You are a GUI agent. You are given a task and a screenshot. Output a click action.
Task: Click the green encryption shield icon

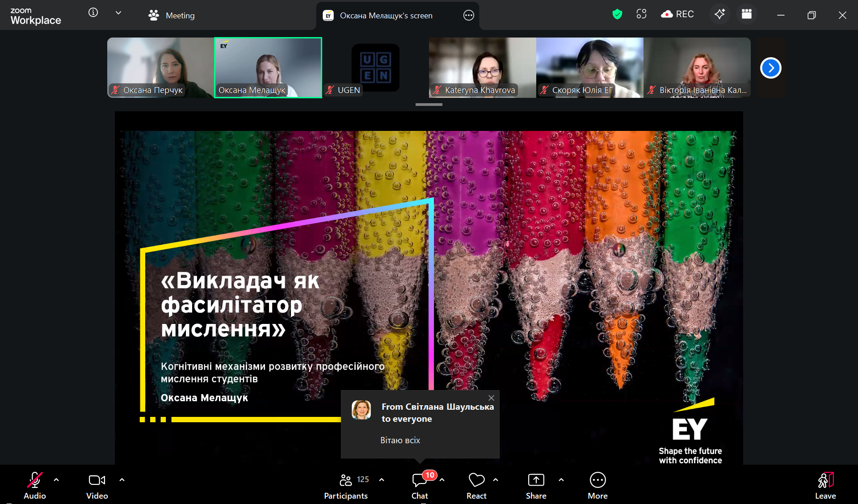pyautogui.click(x=617, y=14)
